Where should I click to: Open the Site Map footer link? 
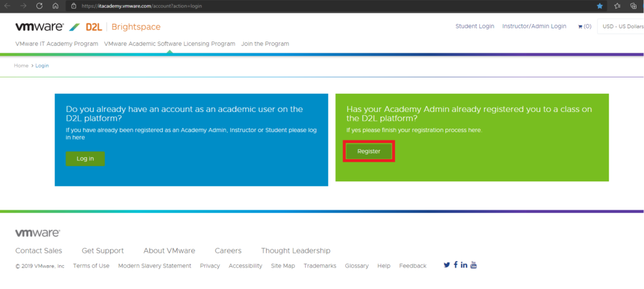pos(283,266)
